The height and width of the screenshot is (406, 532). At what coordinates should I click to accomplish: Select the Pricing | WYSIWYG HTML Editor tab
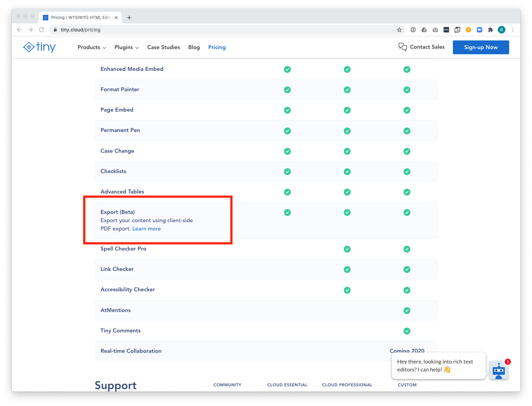[x=80, y=18]
